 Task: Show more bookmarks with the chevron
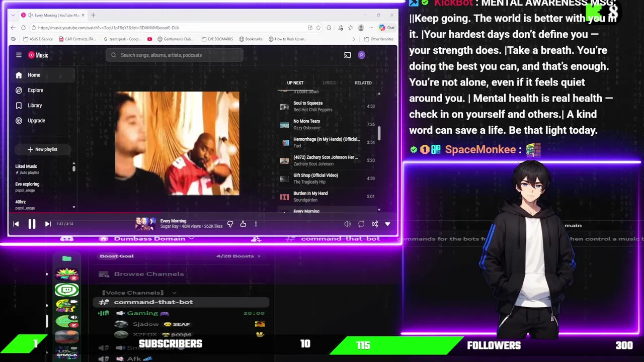pyautogui.click(x=353, y=39)
